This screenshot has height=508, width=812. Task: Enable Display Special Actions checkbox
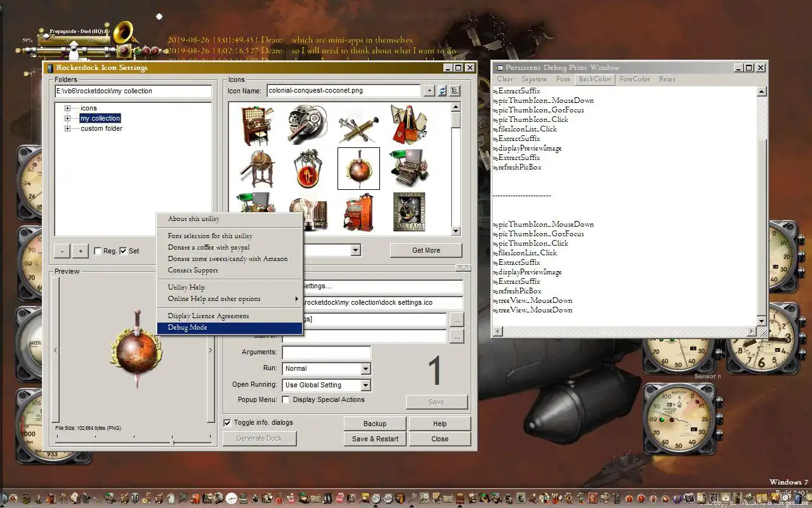coord(285,400)
